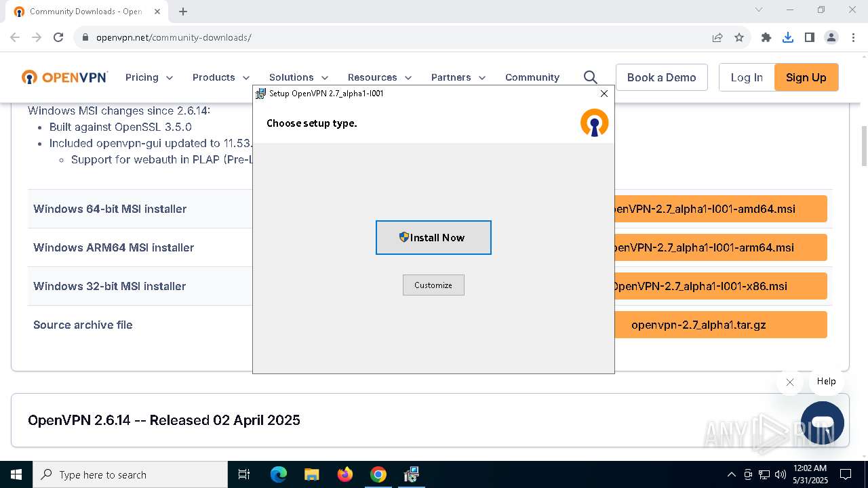
Task: Click the website search magnifier icon
Action: [x=591, y=77]
